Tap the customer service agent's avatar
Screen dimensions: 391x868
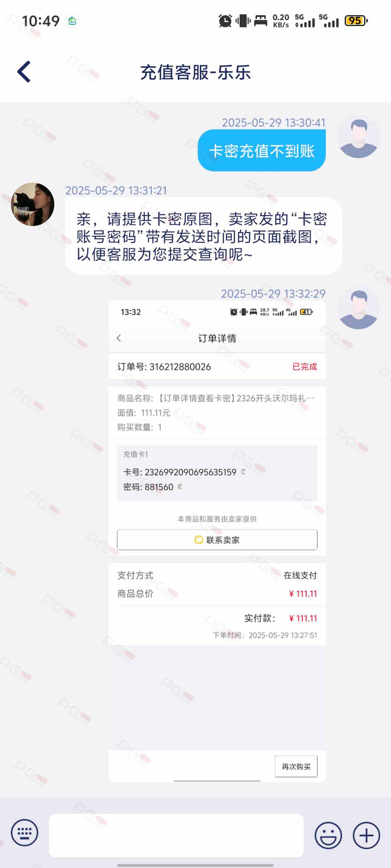pos(33,204)
